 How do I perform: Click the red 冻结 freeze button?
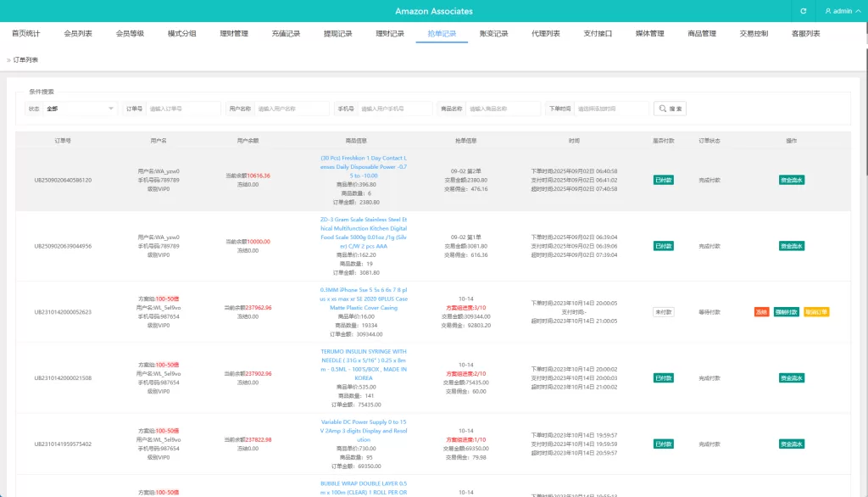coord(760,312)
